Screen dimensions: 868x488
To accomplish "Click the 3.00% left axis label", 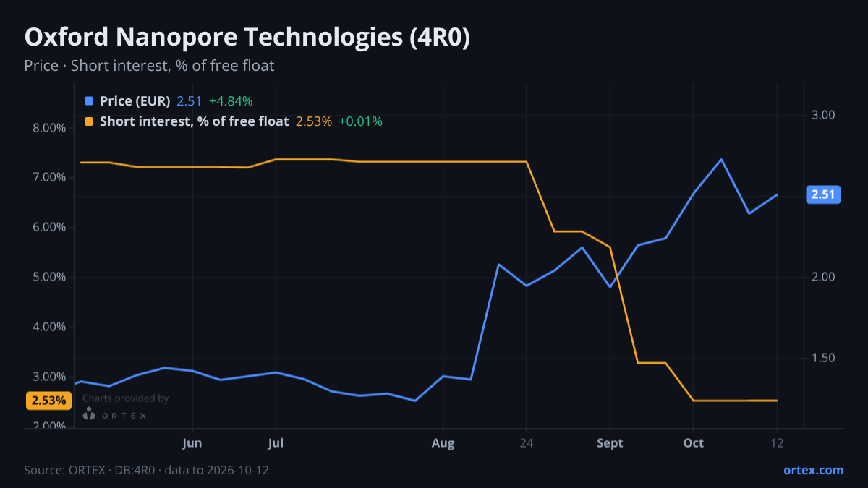I will [51, 377].
